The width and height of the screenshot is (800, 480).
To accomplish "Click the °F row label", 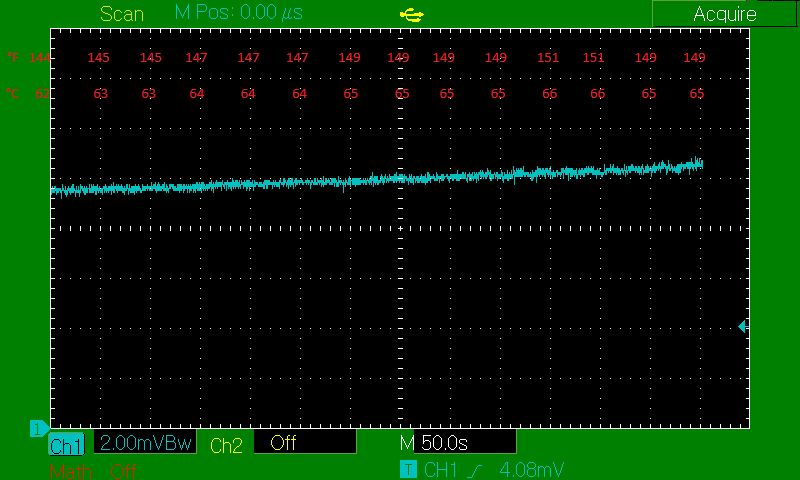I will 13,57.
